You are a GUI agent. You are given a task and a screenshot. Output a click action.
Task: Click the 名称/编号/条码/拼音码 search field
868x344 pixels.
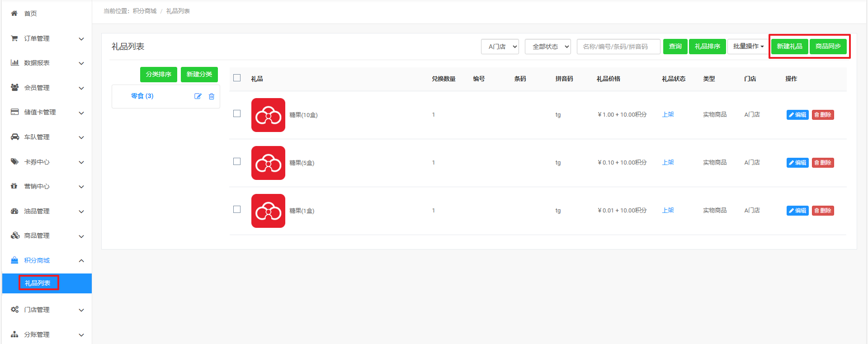[618, 47]
